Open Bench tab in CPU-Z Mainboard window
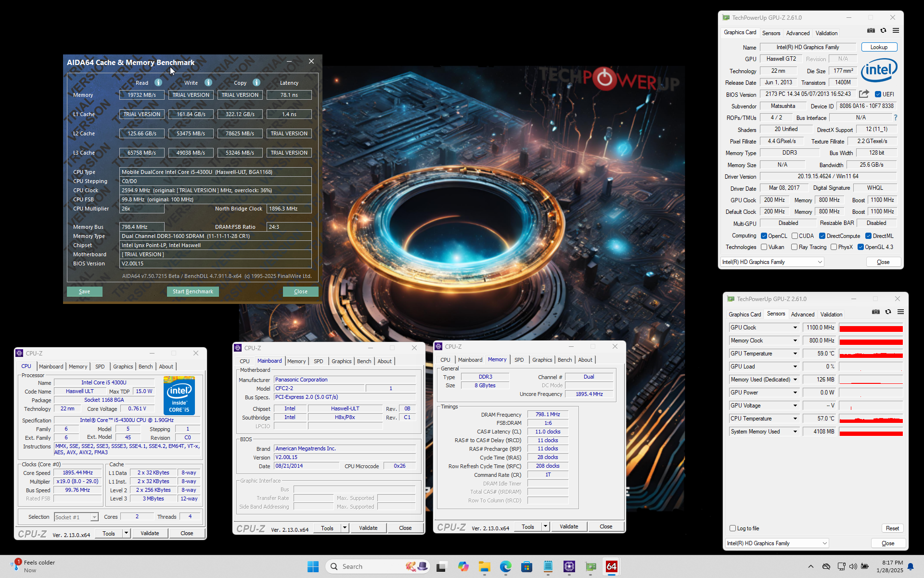 click(364, 361)
